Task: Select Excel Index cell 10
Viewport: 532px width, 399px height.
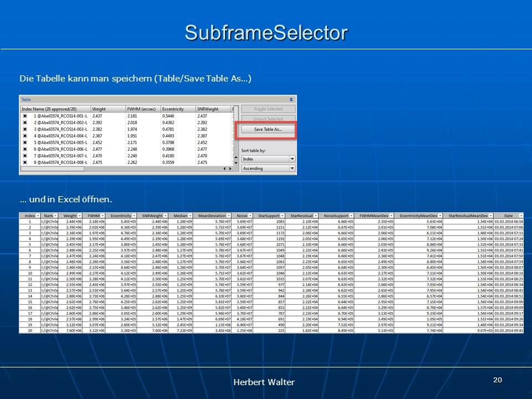Action: [x=30, y=273]
